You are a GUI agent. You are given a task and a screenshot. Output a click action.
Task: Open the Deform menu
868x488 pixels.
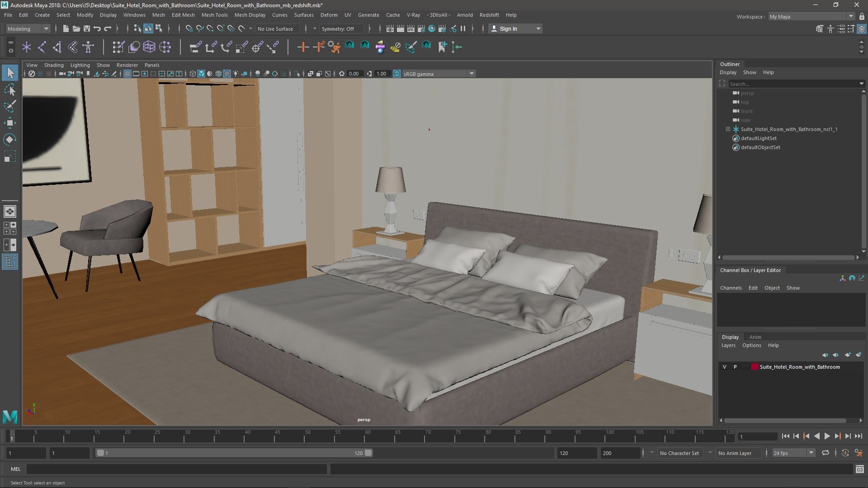(329, 15)
